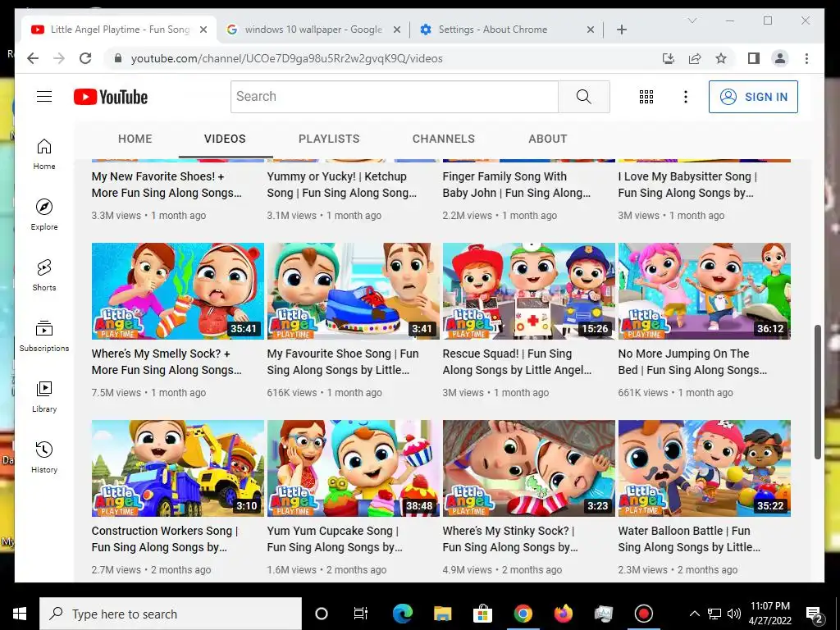This screenshot has width=840, height=630.
Task: Close the Little Angel Playtime tab
Action: click(203, 30)
